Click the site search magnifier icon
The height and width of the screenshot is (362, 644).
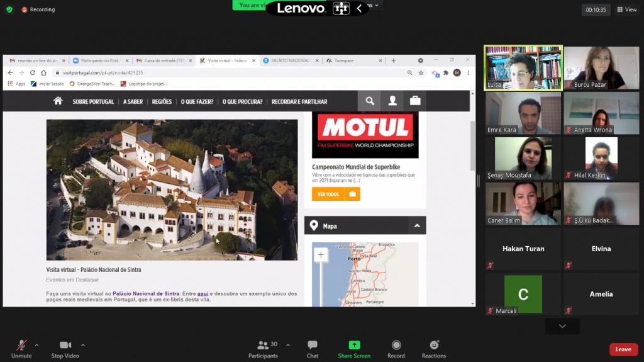370,101
